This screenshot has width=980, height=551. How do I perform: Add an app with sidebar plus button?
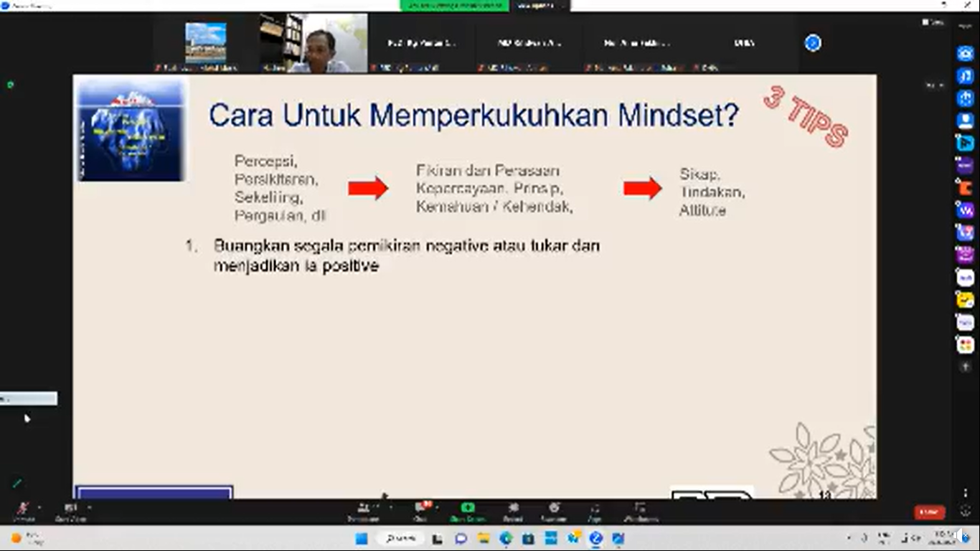[966, 367]
